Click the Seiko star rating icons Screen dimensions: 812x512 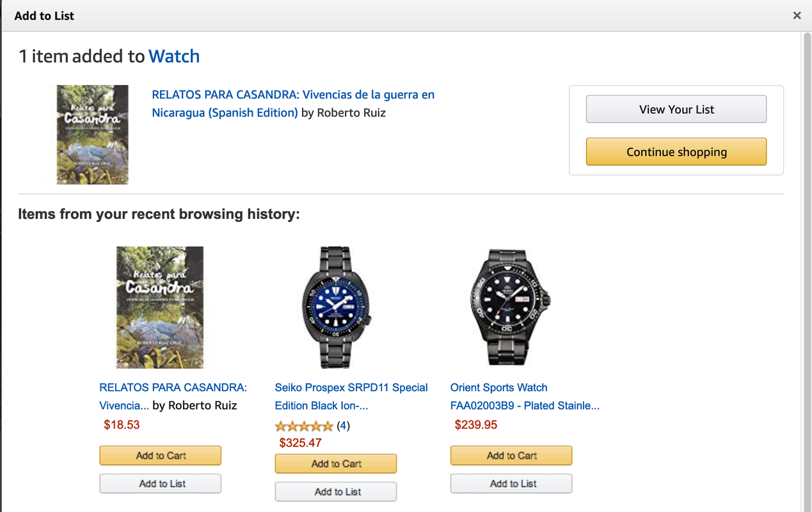[304, 426]
